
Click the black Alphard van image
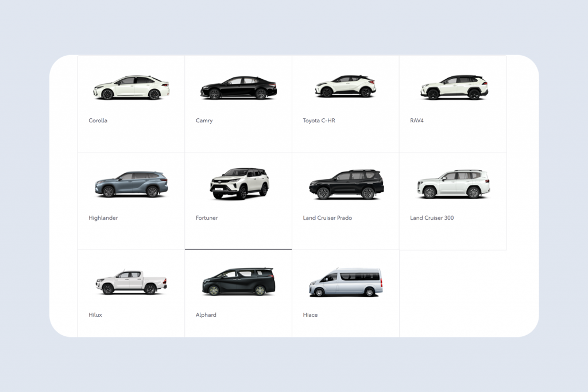tap(238, 281)
